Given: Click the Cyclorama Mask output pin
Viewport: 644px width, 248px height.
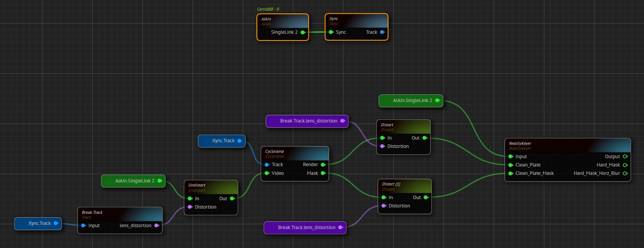Looking at the screenshot, I should tap(323, 173).
